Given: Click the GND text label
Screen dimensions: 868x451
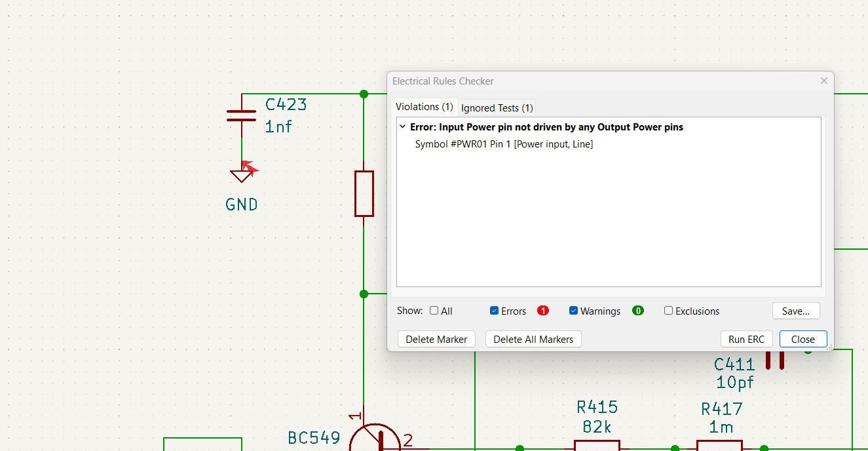Looking at the screenshot, I should tap(242, 205).
